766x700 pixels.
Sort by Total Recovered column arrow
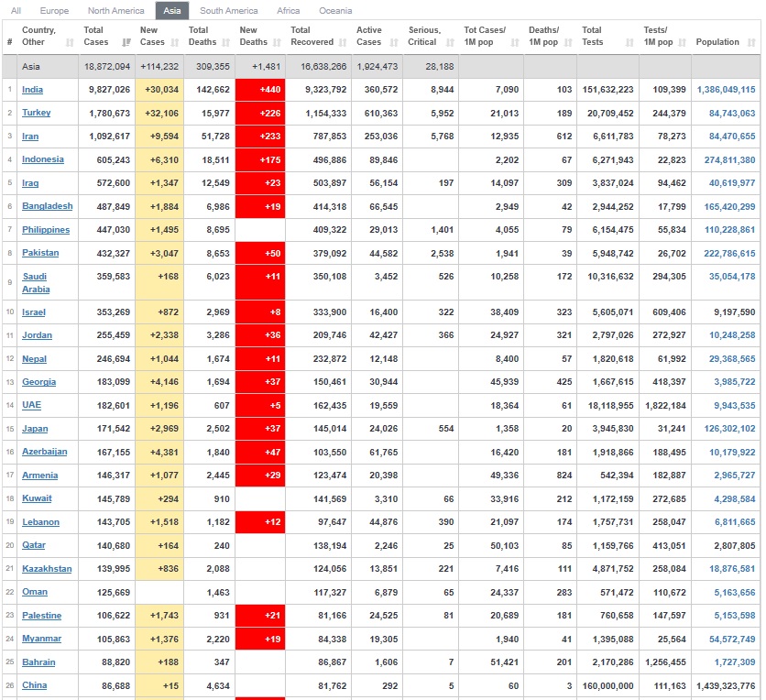coord(343,42)
